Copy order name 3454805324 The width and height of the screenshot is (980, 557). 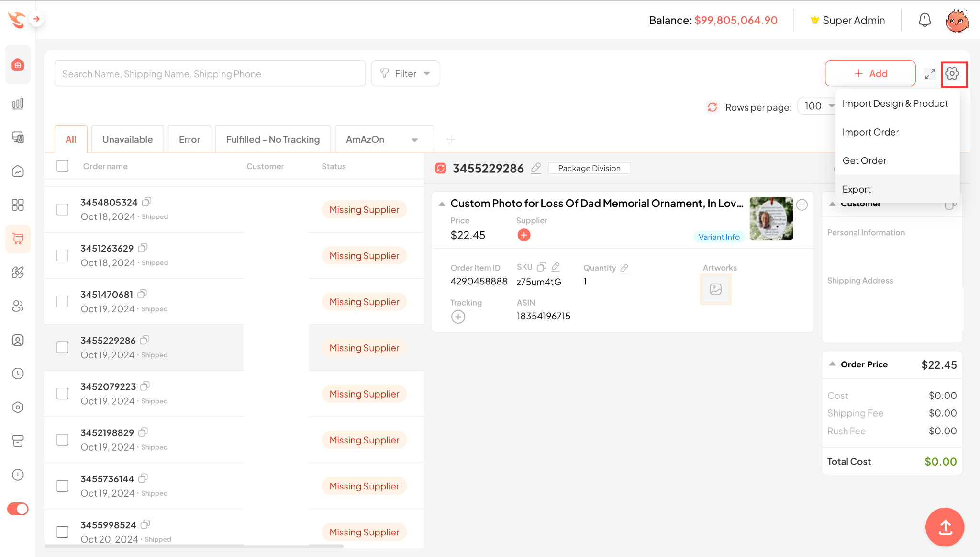point(147,202)
